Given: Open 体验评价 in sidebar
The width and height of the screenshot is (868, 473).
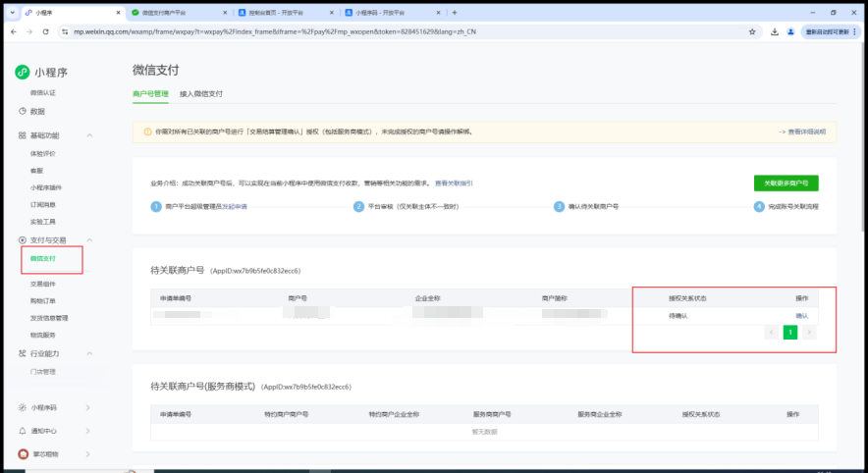Looking at the screenshot, I should click(x=43, y=154).
